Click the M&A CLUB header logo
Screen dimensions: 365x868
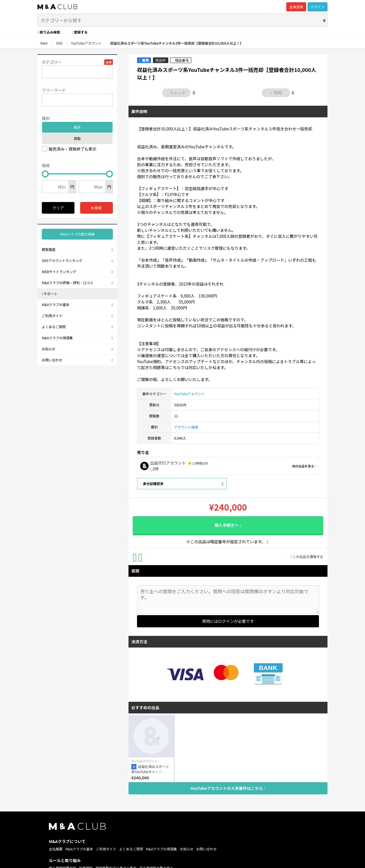(x=57, y=7)
